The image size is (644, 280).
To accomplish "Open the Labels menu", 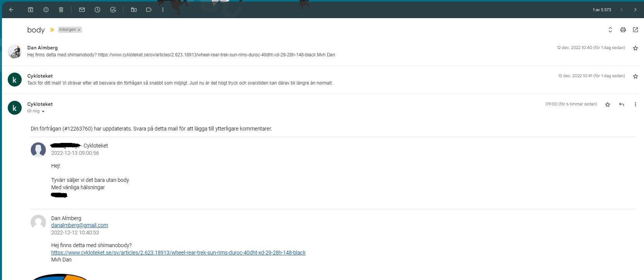I will coord(149,10).
